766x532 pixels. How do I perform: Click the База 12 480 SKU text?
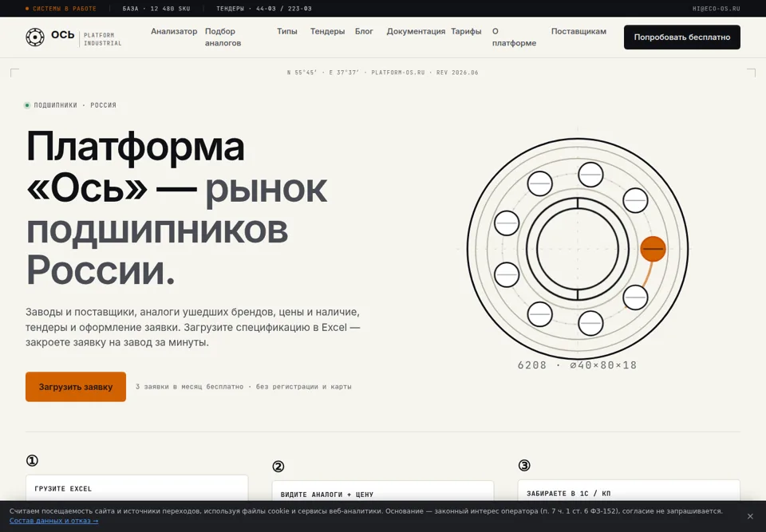[156, 9]
